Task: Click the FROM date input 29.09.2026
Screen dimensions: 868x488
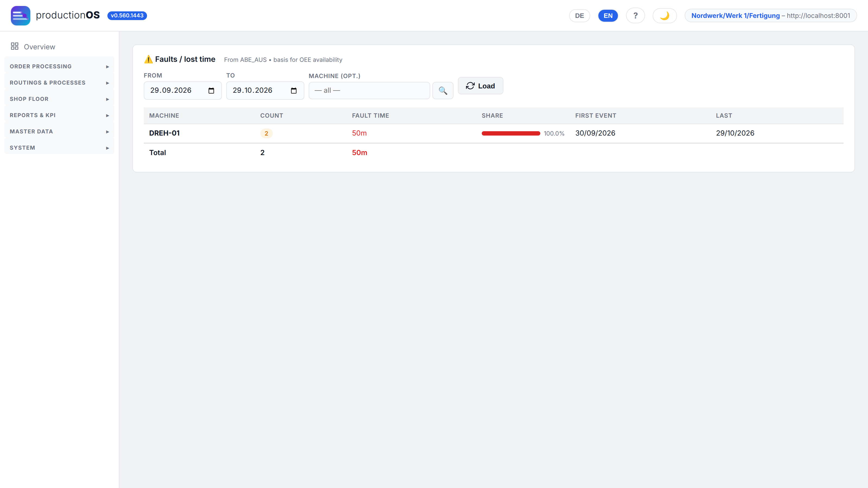Action: (183, 91)
